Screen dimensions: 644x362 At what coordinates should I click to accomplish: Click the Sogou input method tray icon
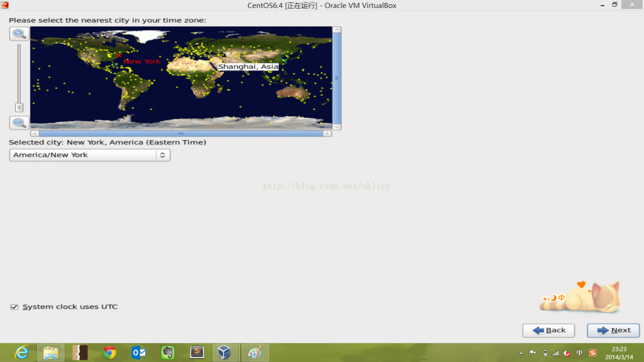[x=593, y=353]
